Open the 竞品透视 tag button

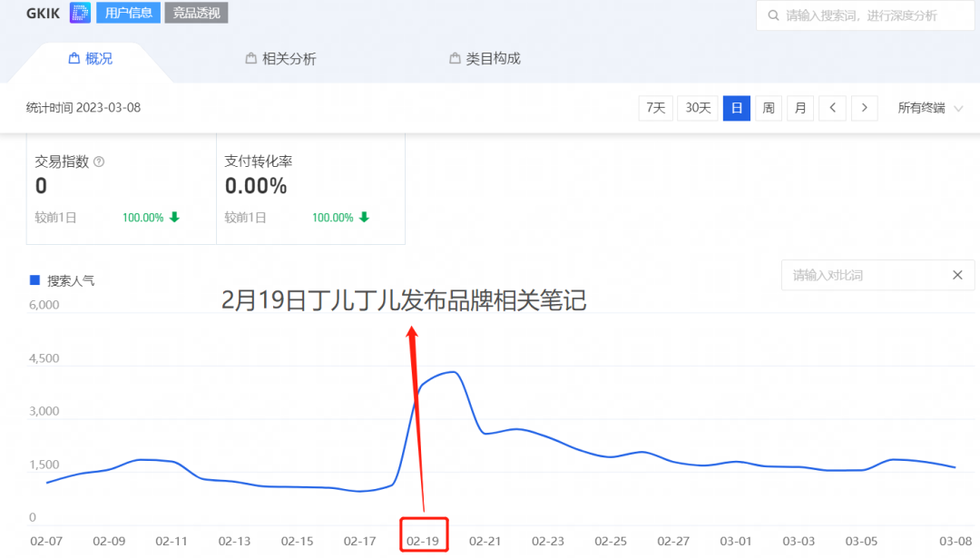[x=196, y=13]
